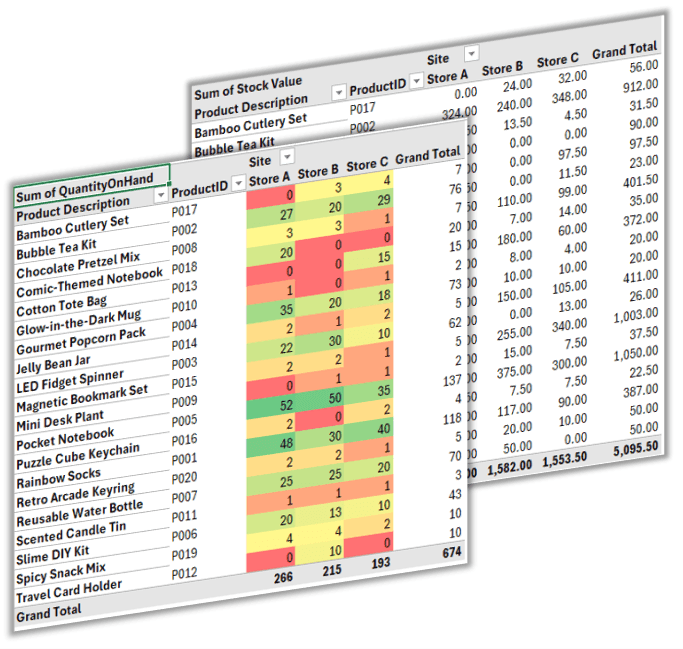Click Store A header in QuantityOnHand table
Viewport: 683px width, 649px height.
pyautogui.click(x=270, y=180)
